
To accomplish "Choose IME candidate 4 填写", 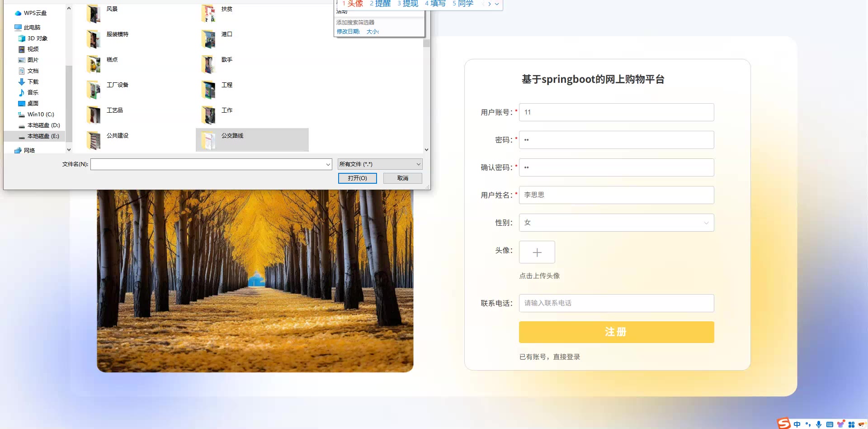I will pyautogui.click(x=435, y=4).
